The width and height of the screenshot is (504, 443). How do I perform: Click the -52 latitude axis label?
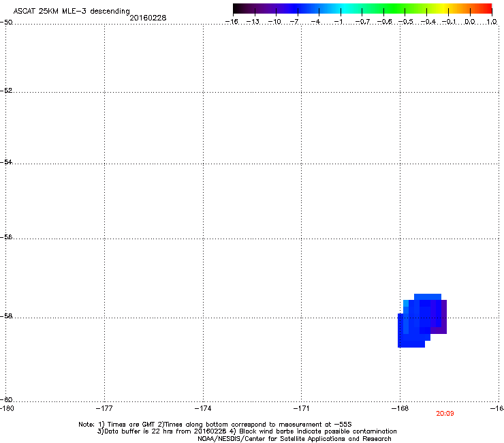pyautogui.click(x=6, y=91)
